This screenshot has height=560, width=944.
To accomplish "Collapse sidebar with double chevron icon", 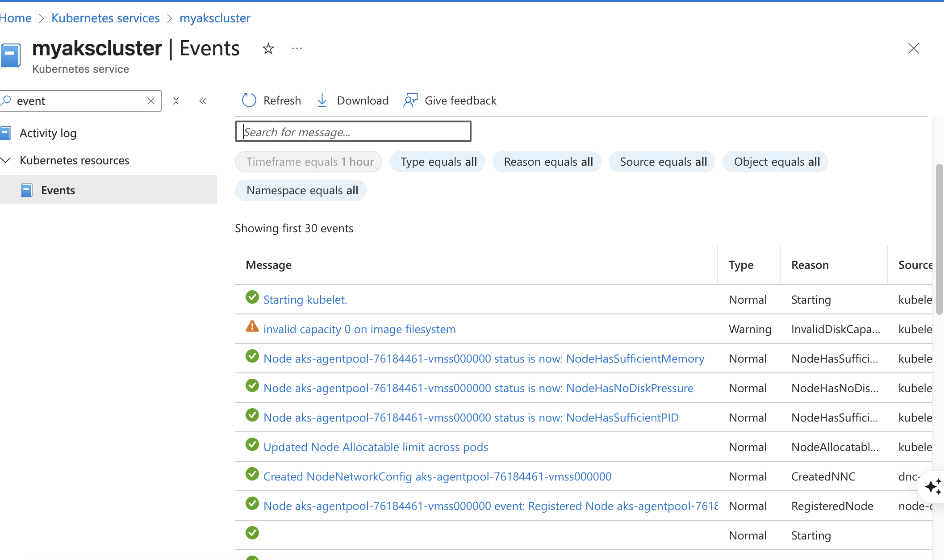I will (x=203, y=101).
